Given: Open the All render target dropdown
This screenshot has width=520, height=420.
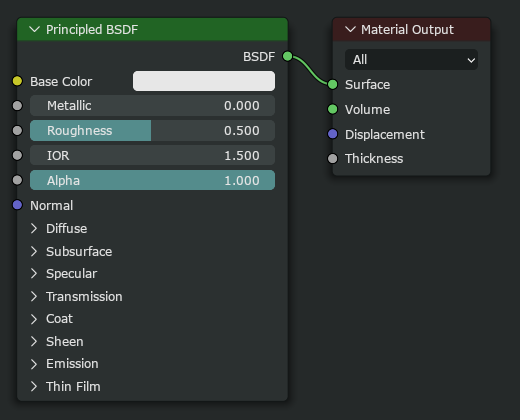Looking at the screenshot, I should [x=411, y=60].
